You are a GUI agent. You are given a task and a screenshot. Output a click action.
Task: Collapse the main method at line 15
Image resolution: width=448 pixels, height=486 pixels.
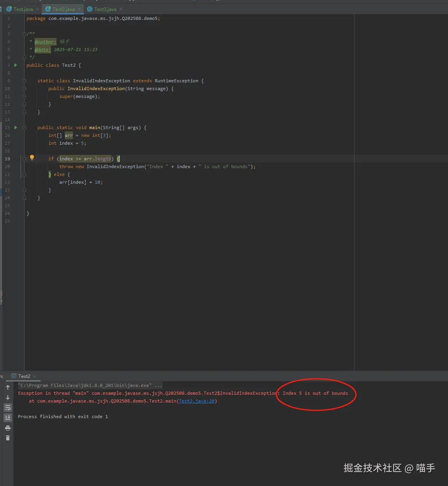click(x=24, y=128)
